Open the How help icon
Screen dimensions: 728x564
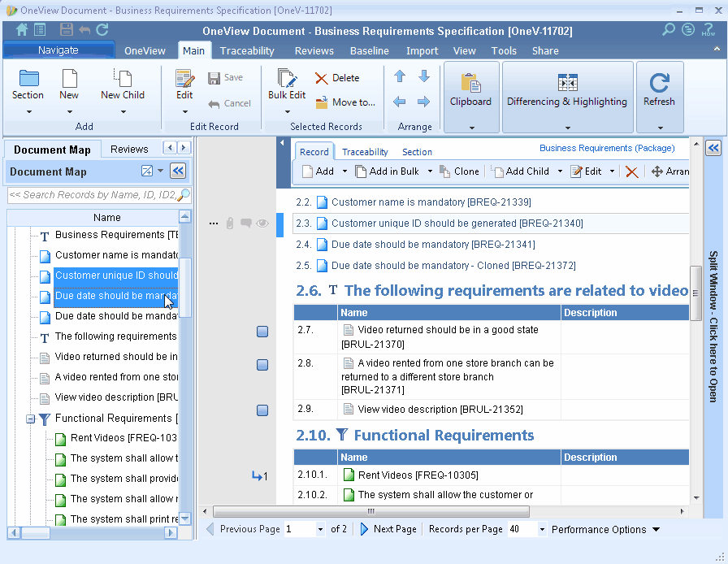coord(708,30)
